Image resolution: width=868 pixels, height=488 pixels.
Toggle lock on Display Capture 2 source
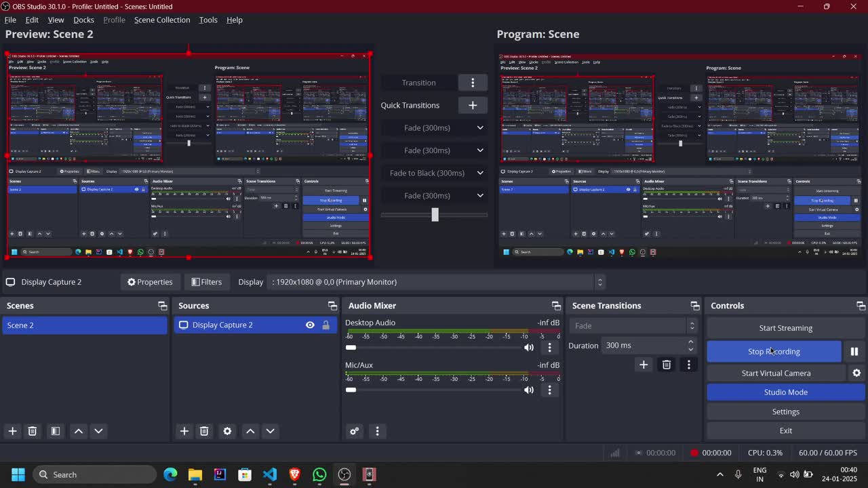(325, 325)
